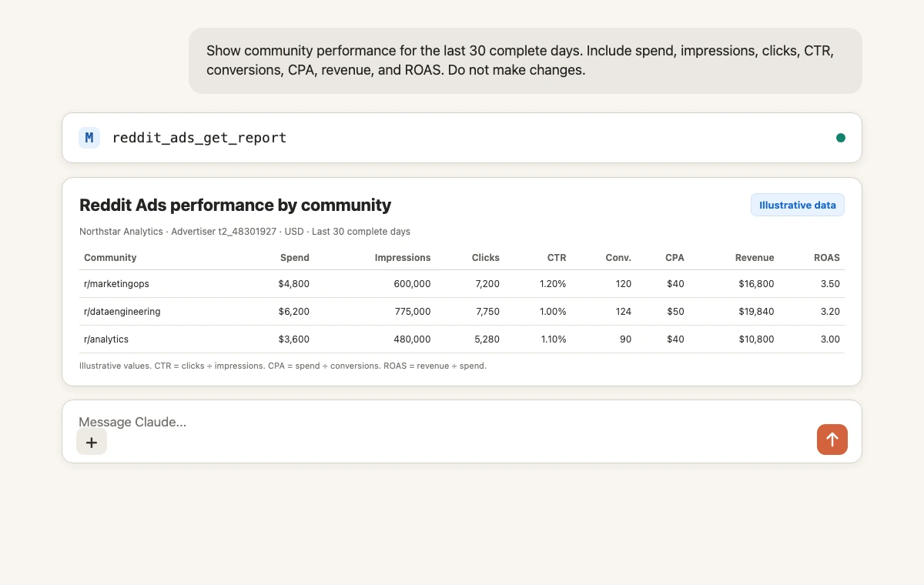
Task: Click spend value $6,200
Action: (294, 312)
